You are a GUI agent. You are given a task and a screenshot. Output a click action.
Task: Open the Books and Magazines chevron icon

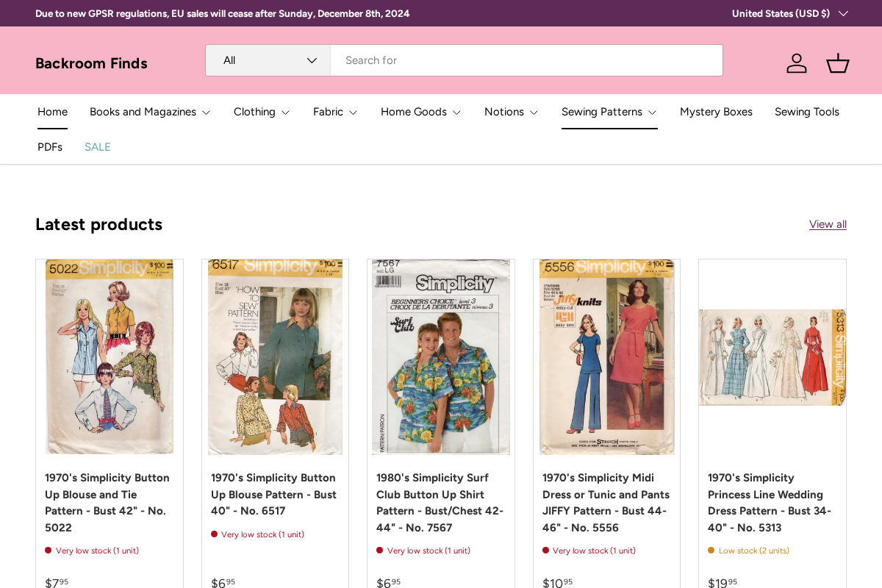206,112
